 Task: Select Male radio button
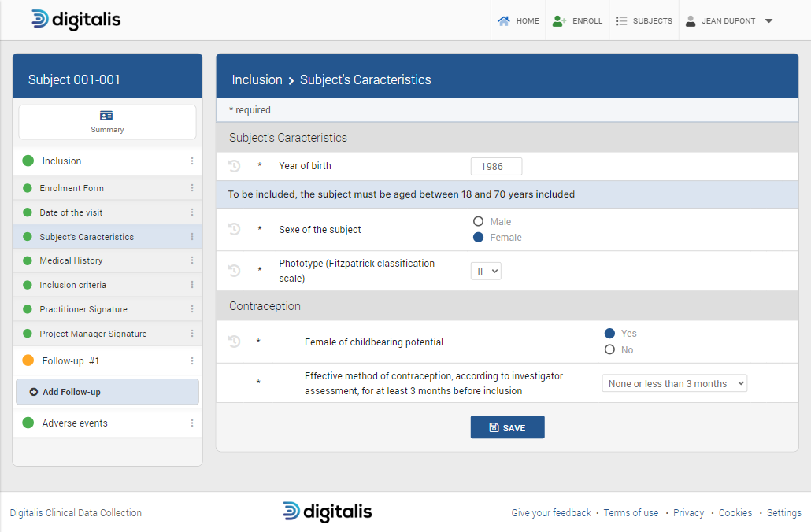[x=478, y=222]
